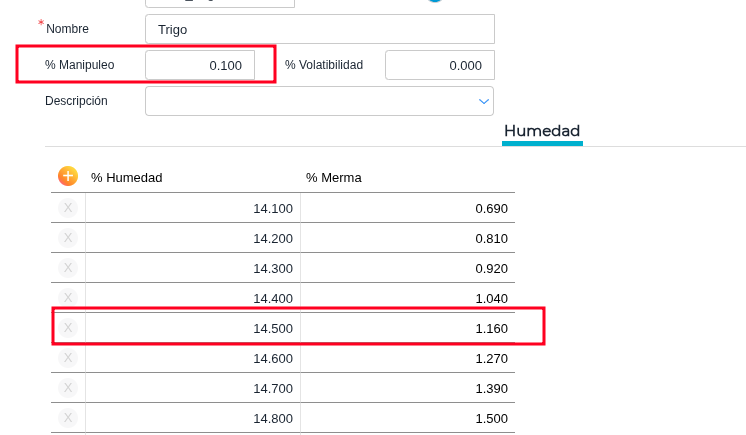Remove row with 14.600 humidity
This screenshot has height=435, width=746.
(x=68, y=358)
